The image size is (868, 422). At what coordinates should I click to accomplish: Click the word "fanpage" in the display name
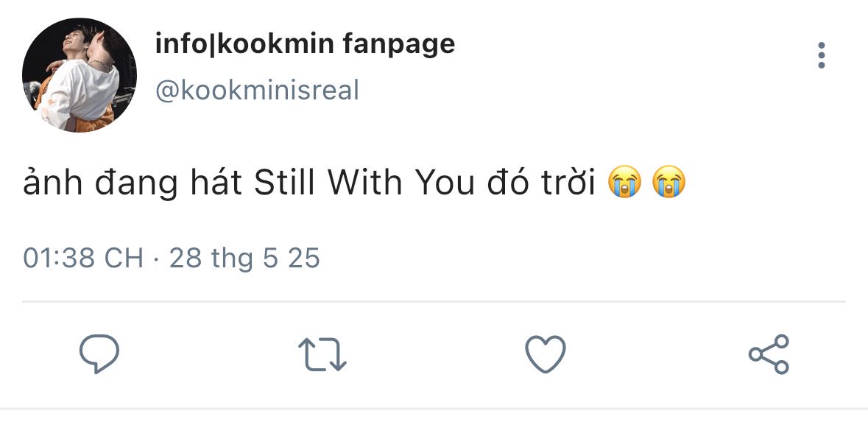point(398,45)
